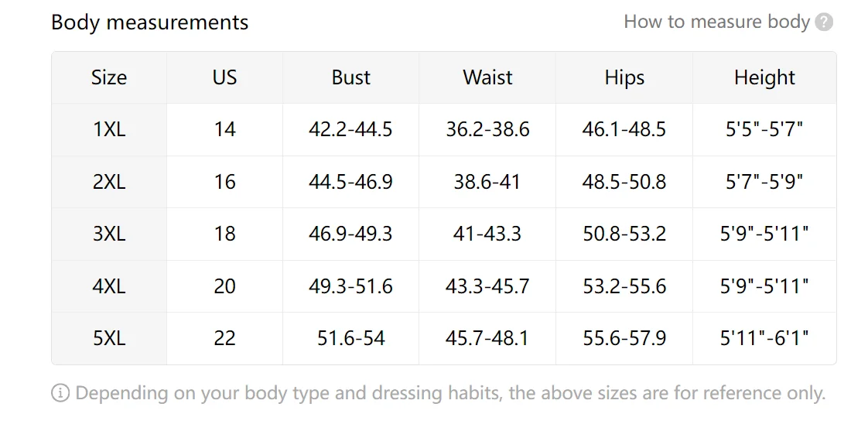
Task: Select the 2XL size row label
Action: tap(109, 182)
